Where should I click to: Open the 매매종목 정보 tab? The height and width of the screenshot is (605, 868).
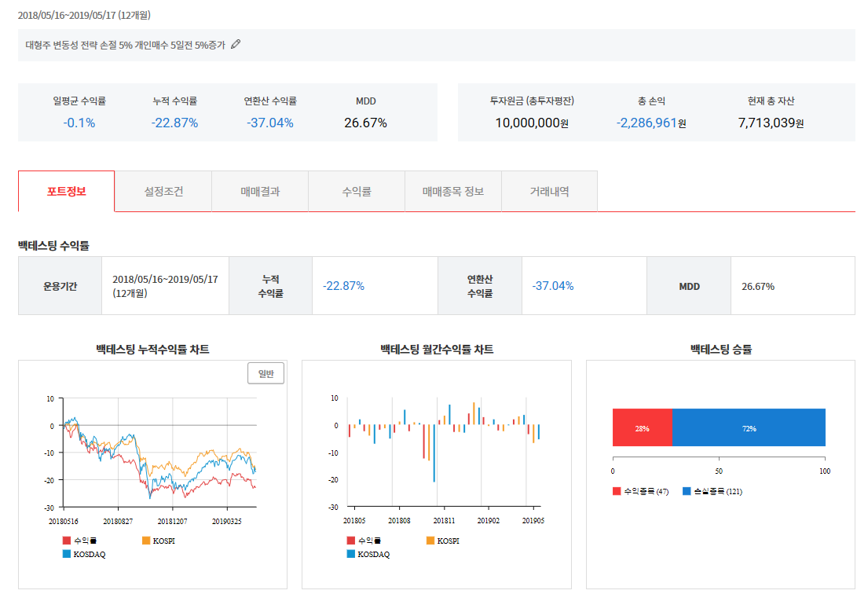tap(453, 192)
